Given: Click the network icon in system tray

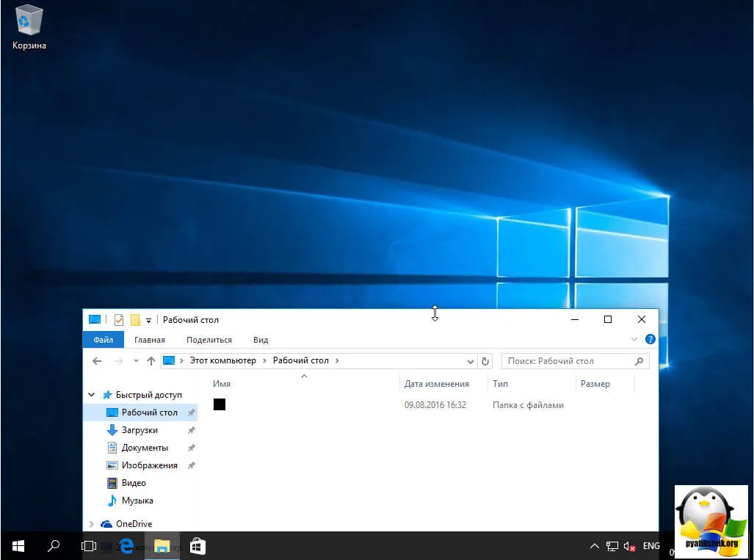Looking at the screenshot, I should coord(612,546).
